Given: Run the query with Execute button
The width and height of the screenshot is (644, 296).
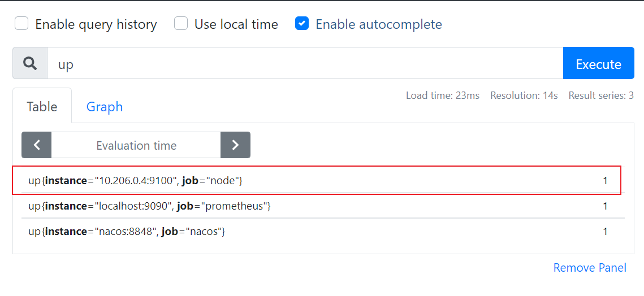Looking at the screenshot, I should pyautogui.click(x=598, y=63).
